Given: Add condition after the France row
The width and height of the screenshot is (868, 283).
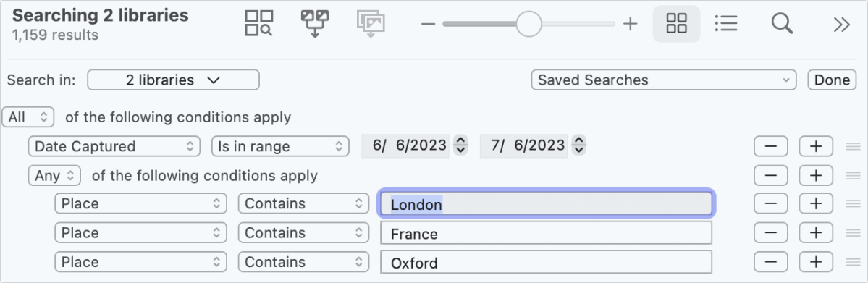Looking at the screenshot, I should (x=815, y=232).
